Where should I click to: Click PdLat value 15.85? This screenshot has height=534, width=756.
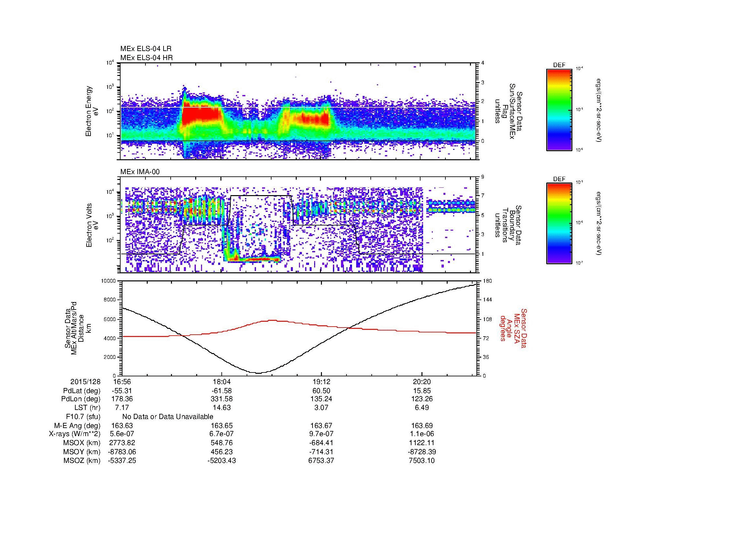[x=422, y=391]
